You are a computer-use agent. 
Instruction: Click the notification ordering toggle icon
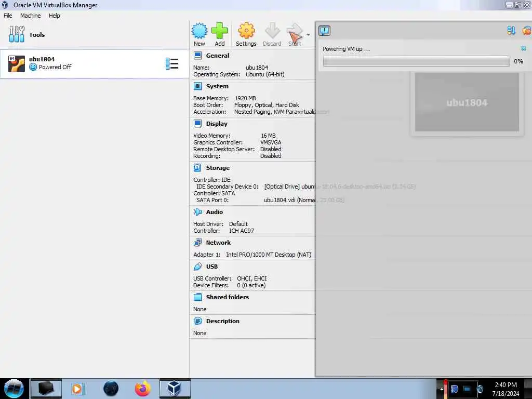[x=511, y=31]
